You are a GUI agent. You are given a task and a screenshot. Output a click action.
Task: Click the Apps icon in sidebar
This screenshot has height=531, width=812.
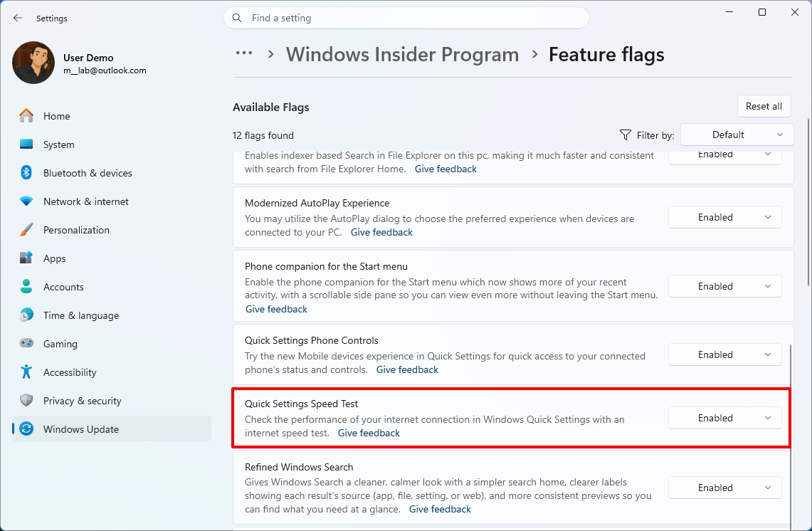pyautogui.click(x=26, y=258)
